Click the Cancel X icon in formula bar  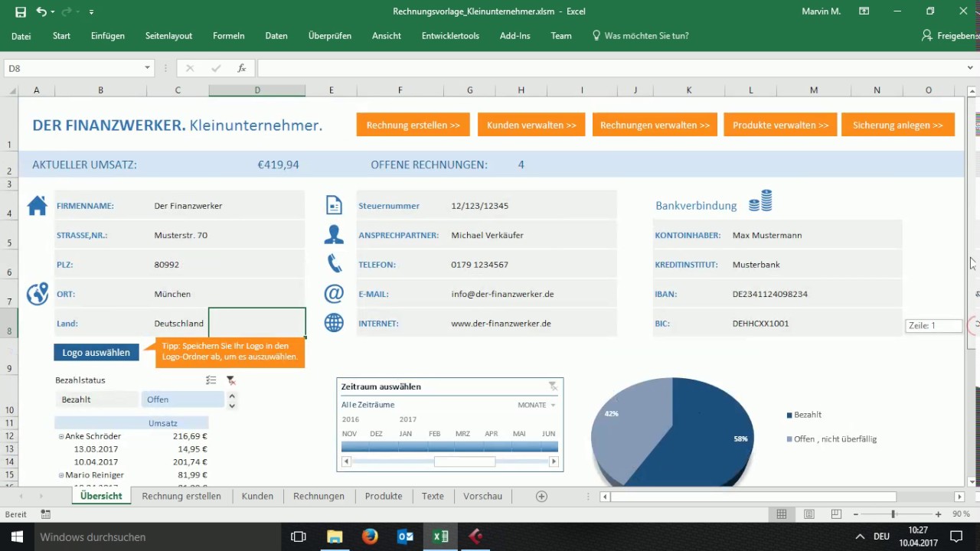tap(190, 68)
